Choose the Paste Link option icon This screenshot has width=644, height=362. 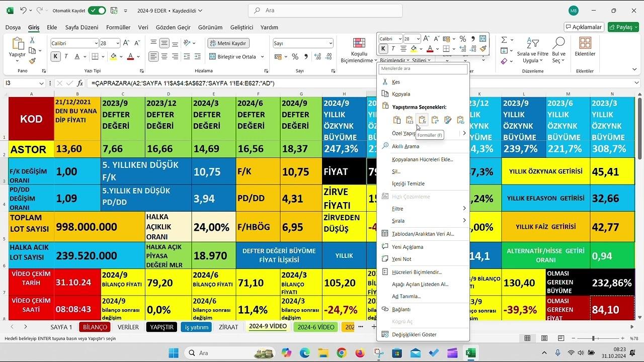click(460, 120)
